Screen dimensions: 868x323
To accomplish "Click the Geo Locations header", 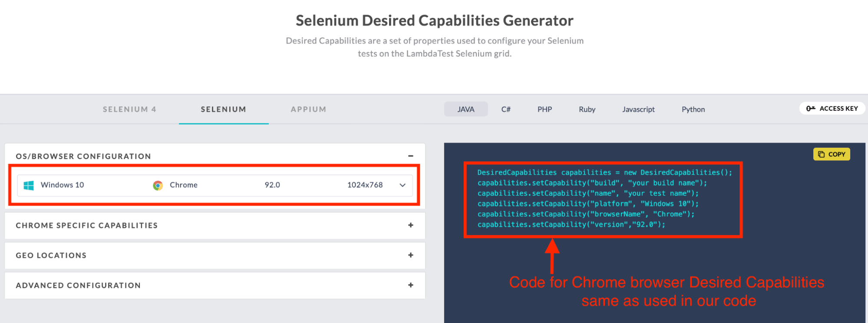I will pyautogui.click(x=215, y=255).
